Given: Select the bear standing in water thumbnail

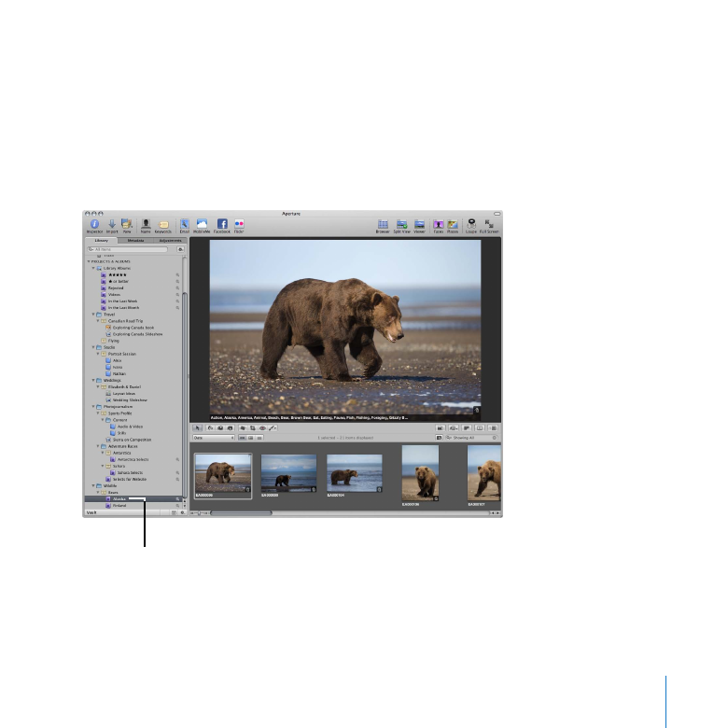Looking at the screenshot, I should [355, 473].
